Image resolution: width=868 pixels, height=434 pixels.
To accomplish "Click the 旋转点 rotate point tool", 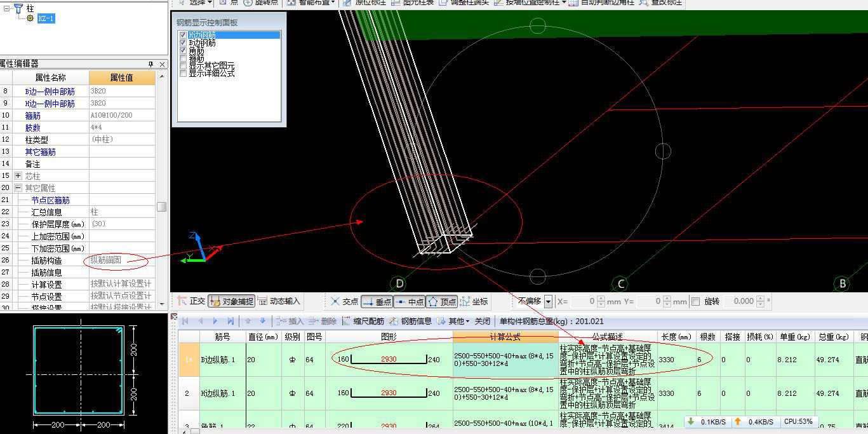I will click(x=261, y=3).
